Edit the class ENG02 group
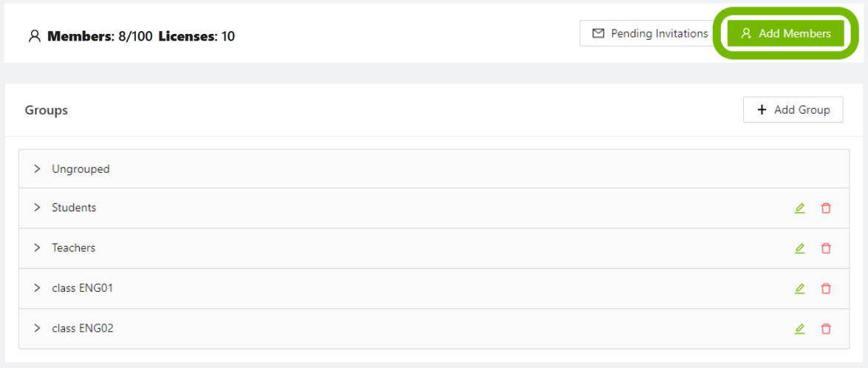The height and width of the screenshot is (368, 868). tap(799, 329)
